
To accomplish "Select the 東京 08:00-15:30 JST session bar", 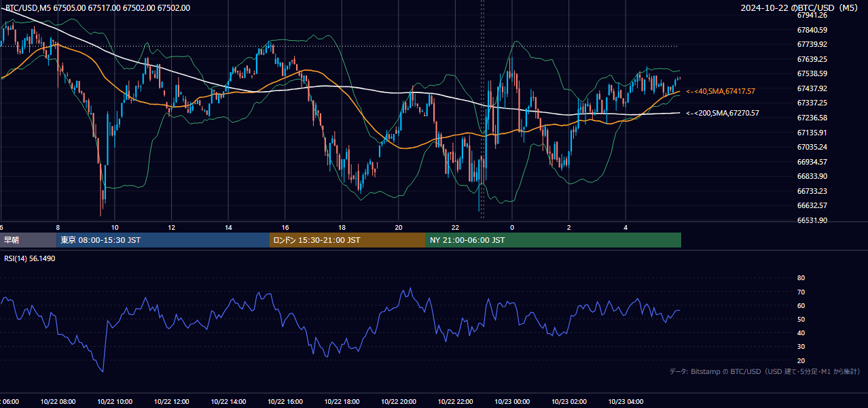I will click(x=163, y=240).
